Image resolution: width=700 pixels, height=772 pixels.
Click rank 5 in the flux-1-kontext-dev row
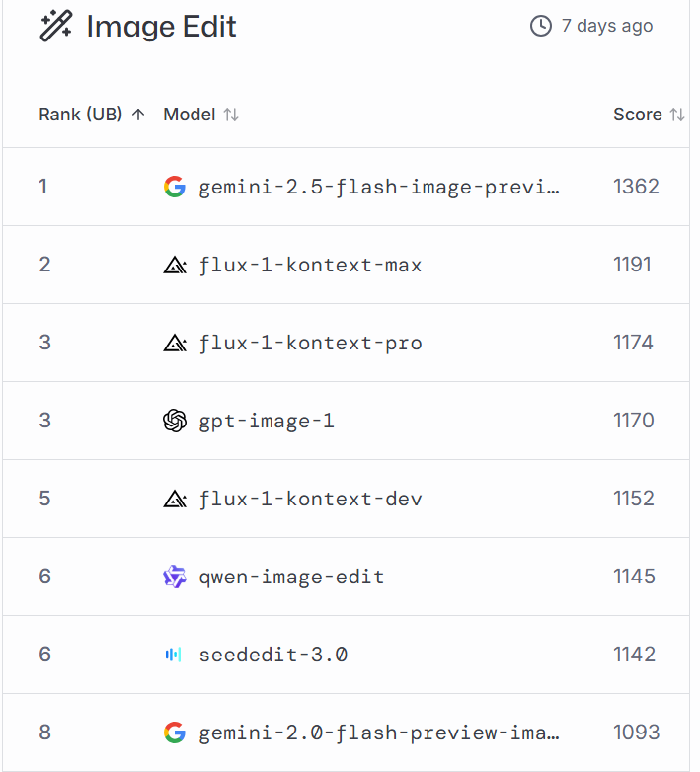pos(44,499)
